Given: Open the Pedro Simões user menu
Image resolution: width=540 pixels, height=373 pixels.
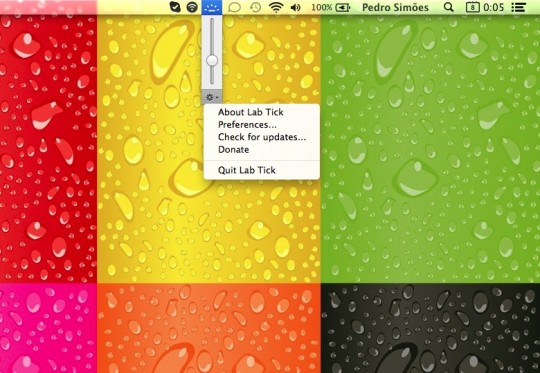Looking at the screenshot, I should point(395,7).
